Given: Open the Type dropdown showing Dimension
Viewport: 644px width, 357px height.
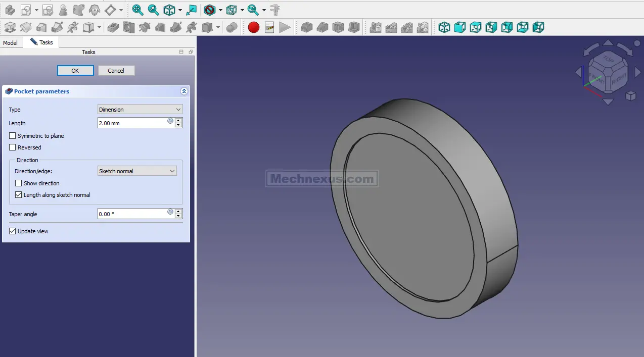Looking at the screenshot, I should pos(140,110).
